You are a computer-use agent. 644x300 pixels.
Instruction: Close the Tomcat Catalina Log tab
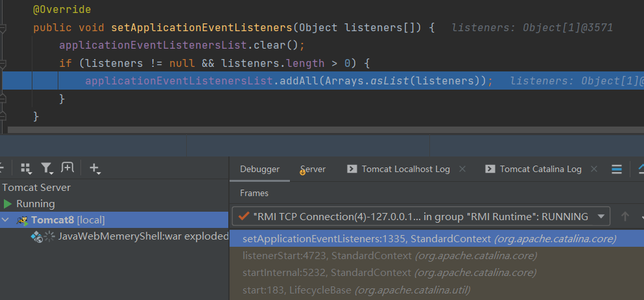click(594, 169)
